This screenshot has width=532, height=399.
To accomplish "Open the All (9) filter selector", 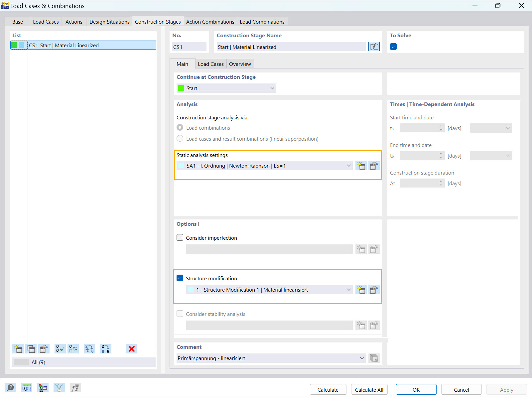I will 84,362.
